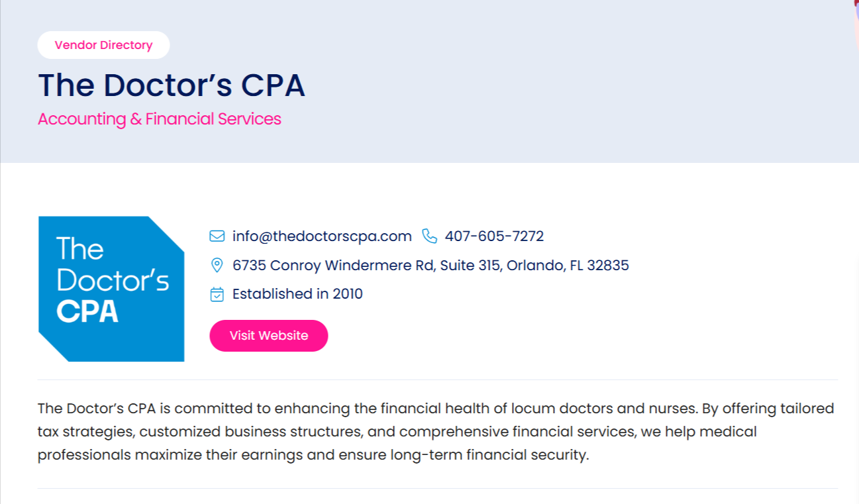Click the first line of the description
Viewport: 859px width, 504px height.
click(436, 408)
